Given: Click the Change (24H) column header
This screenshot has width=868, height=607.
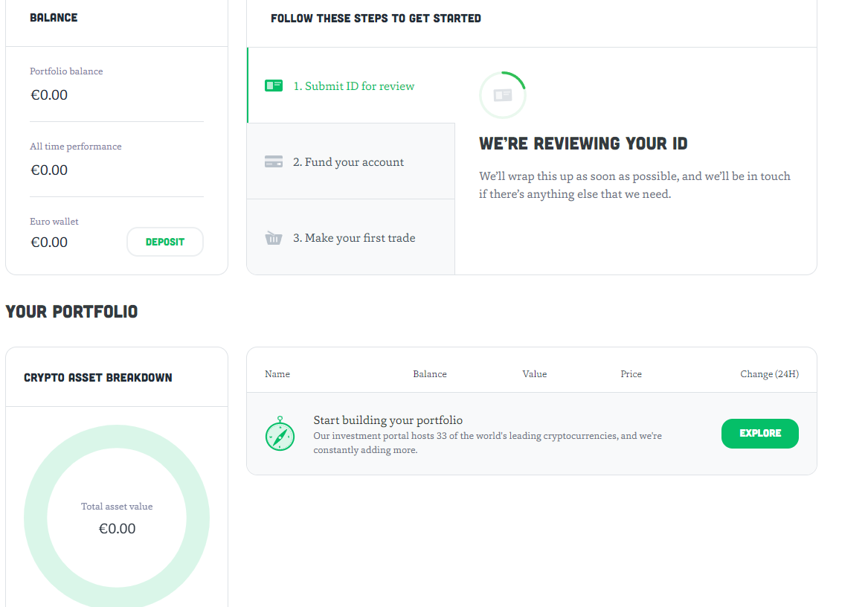Looking at the screenshot, I should [770, 373].
